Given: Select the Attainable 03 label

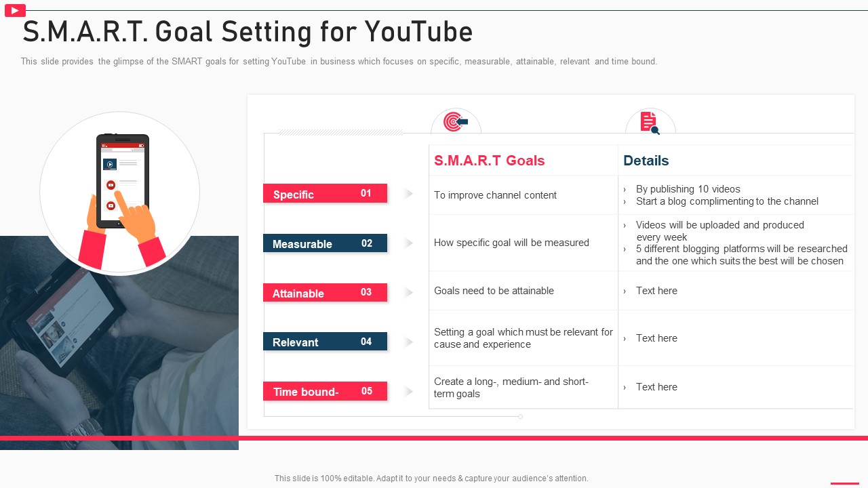Looking at the screenshot, I should tap(325, 293).
